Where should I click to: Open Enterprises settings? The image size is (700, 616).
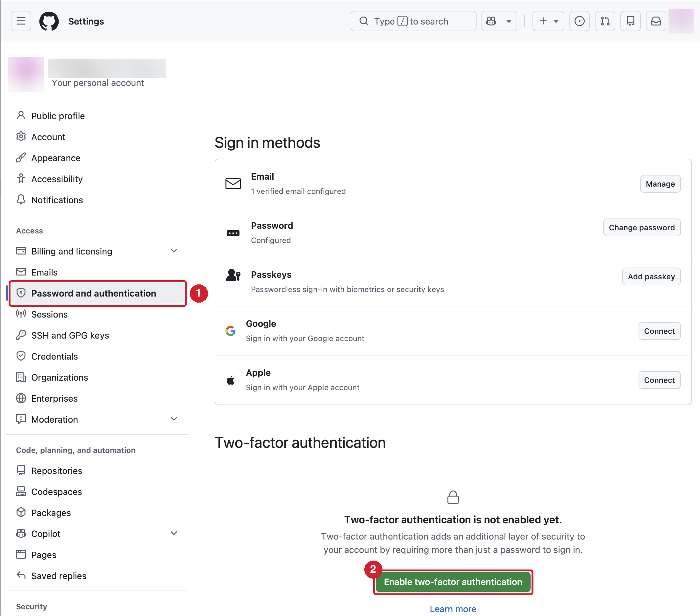[97, 398]
